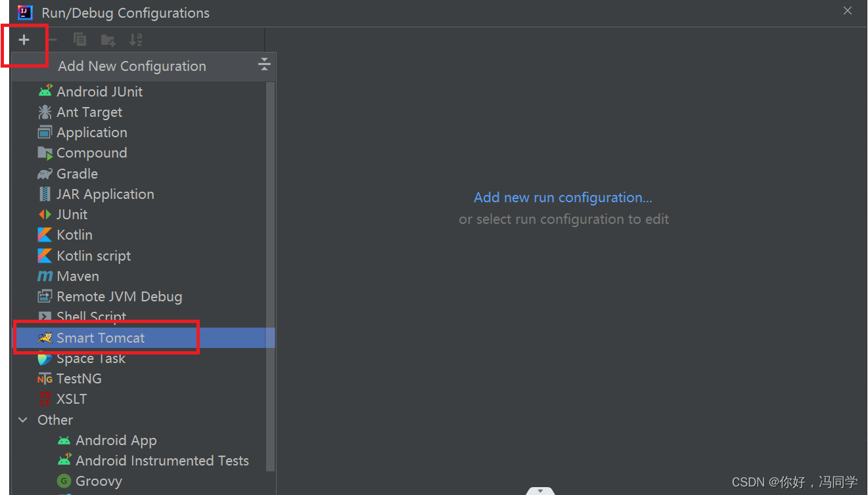Click the TestNG icon

coord(45,379)
